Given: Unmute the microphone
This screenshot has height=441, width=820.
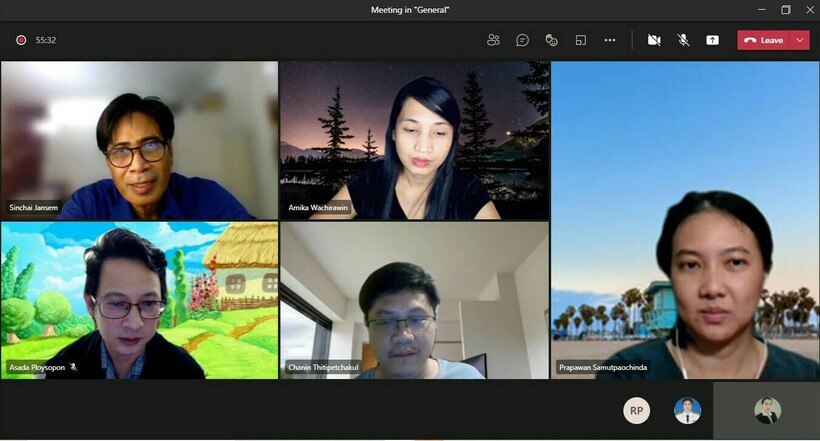Looking at the screenshot, I should pyautogui.click(x=683, y=40).
